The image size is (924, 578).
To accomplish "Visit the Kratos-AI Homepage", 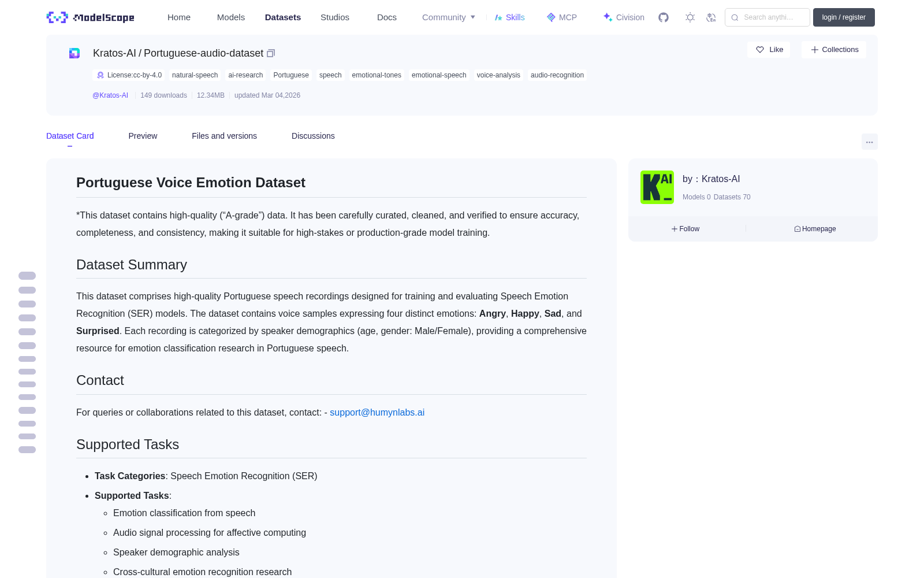I will (815, 229).
